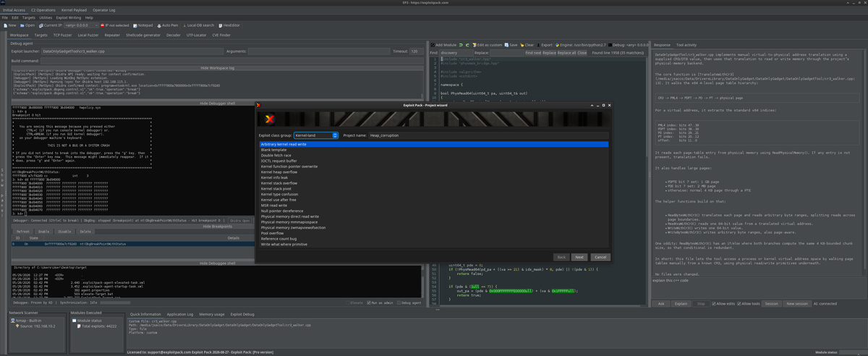Toggle the Allow tools checkbox
Screen dimensions: 868x356
pos(750,304)
